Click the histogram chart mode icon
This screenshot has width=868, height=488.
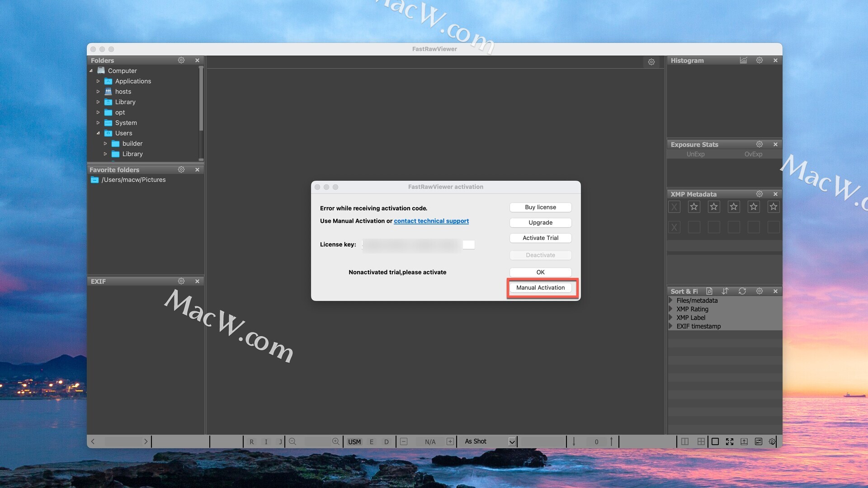click(x=743, y=60)
